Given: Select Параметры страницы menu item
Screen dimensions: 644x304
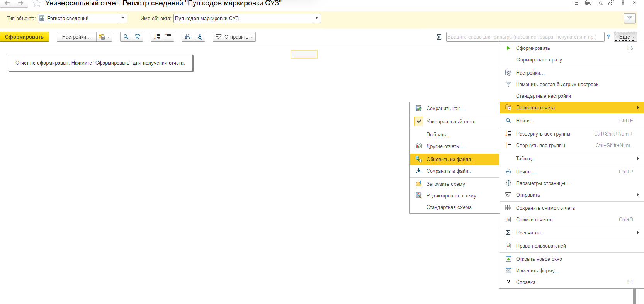Looking at the screenshot, I should pyautogui.click(x=572, y=183).
